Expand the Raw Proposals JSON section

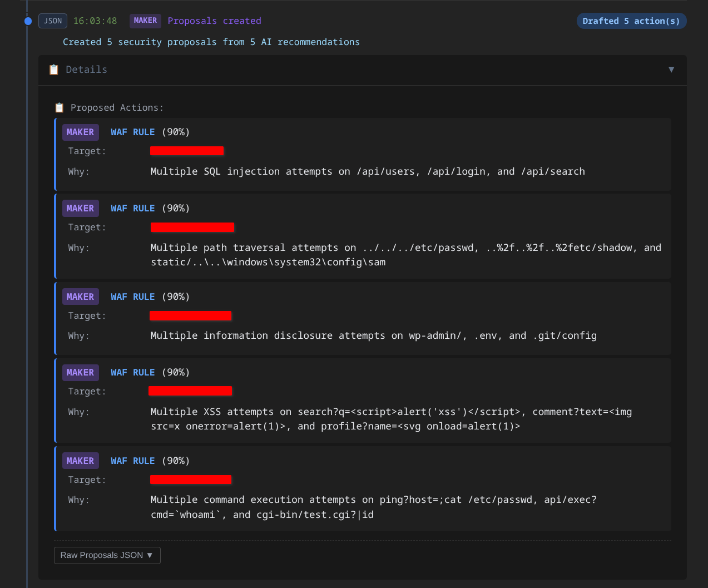107,555
